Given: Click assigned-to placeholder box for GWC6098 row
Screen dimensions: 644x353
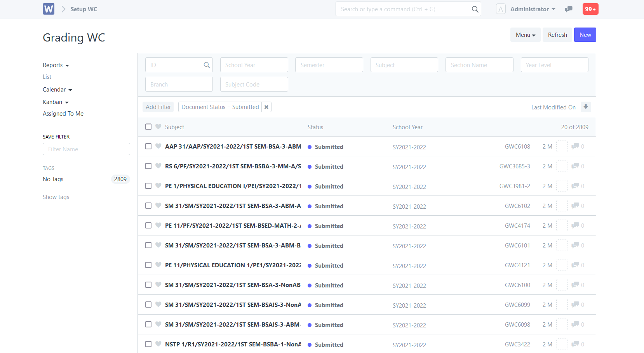Looking at the screenshot, I should (562, 324).
